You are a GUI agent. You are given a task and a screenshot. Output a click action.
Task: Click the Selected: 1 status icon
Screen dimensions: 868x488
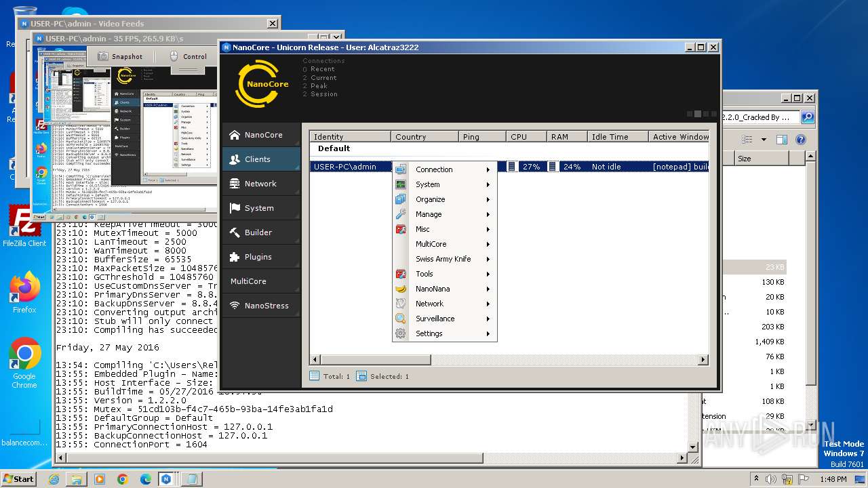click(x=361, y=376)
